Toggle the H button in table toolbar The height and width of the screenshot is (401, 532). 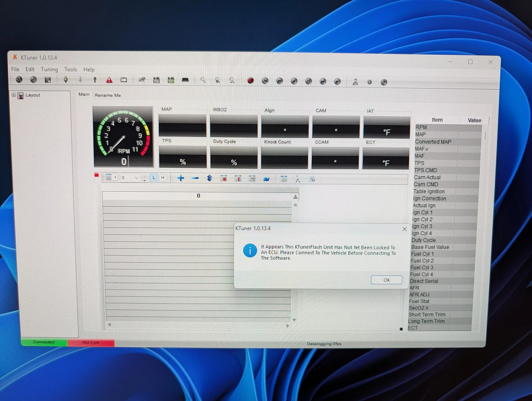(163, 178)
